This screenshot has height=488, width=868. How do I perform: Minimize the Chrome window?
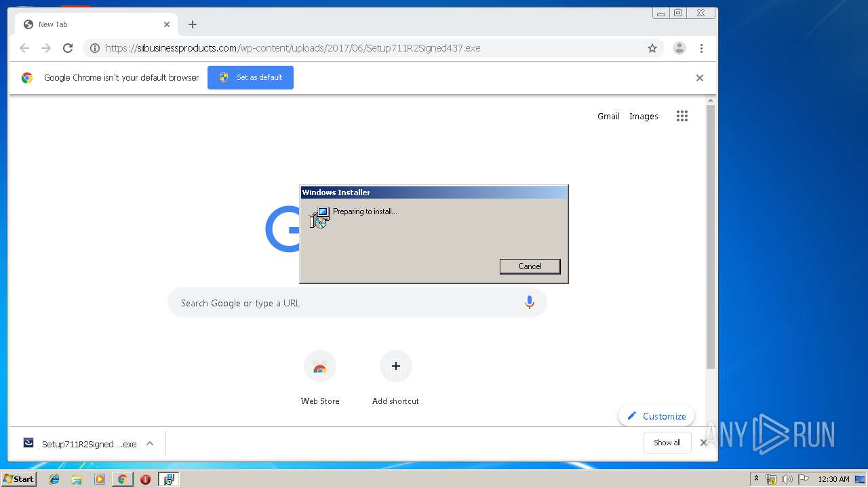(x=661, y=13)
